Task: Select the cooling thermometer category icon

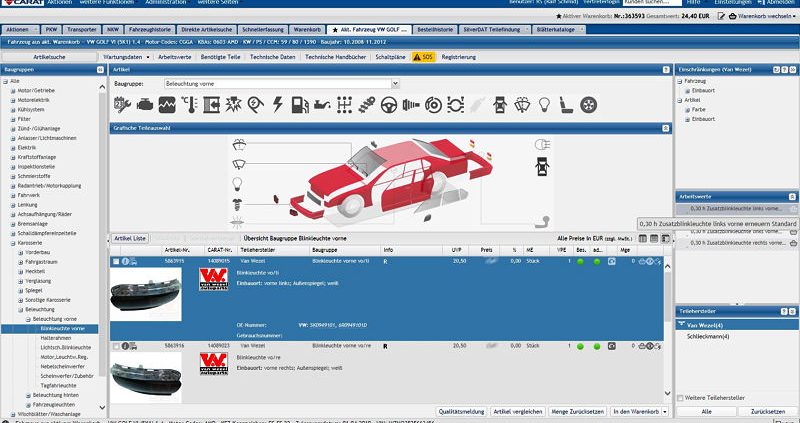Action: (189, 105)
